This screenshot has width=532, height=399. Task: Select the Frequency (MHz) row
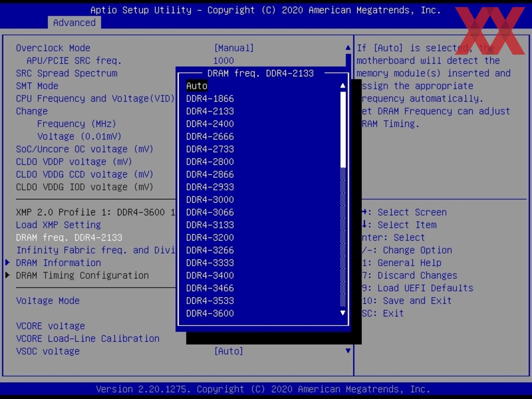(76, 124)
